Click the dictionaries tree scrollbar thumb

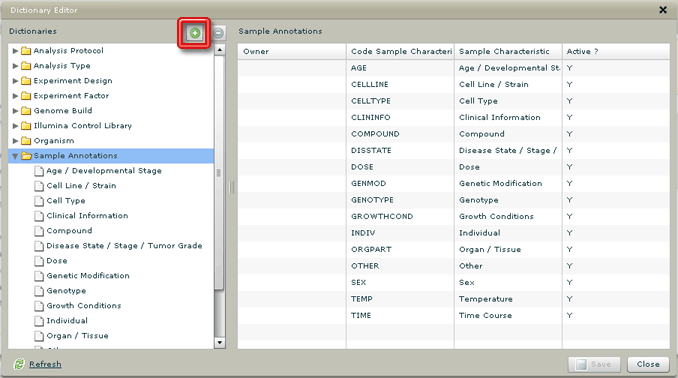[x=219, y=173]
